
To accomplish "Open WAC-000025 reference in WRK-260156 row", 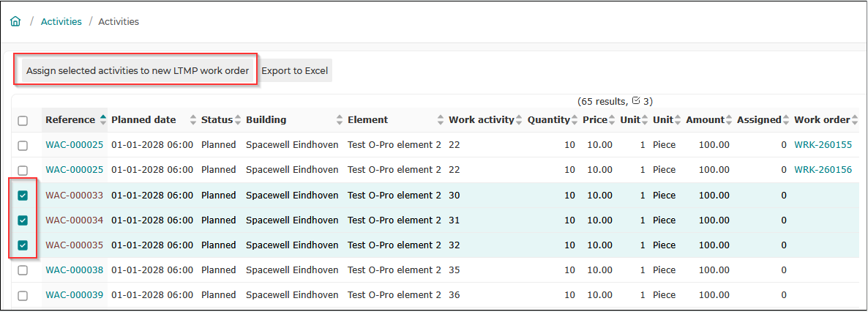I will 74,170.
